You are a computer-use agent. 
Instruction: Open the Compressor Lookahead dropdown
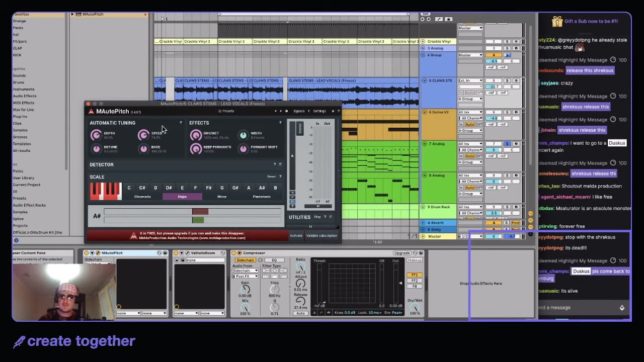[x=374, y=313]
